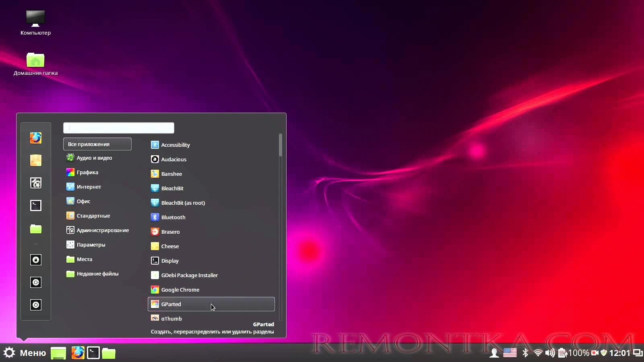Open the Cheese webcam application
This screenshot has height=362, width=644.
[170, 246]
